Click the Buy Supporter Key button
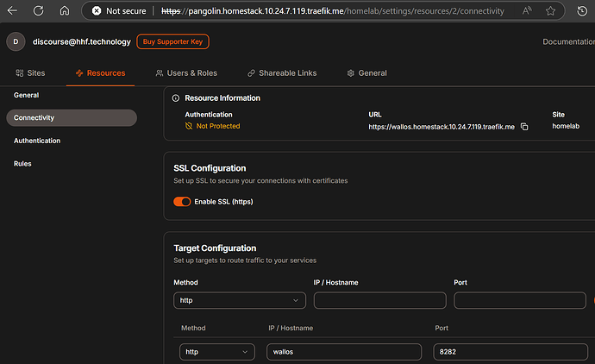The width and height of the screenshot is (595, 364). coord(172,41)
